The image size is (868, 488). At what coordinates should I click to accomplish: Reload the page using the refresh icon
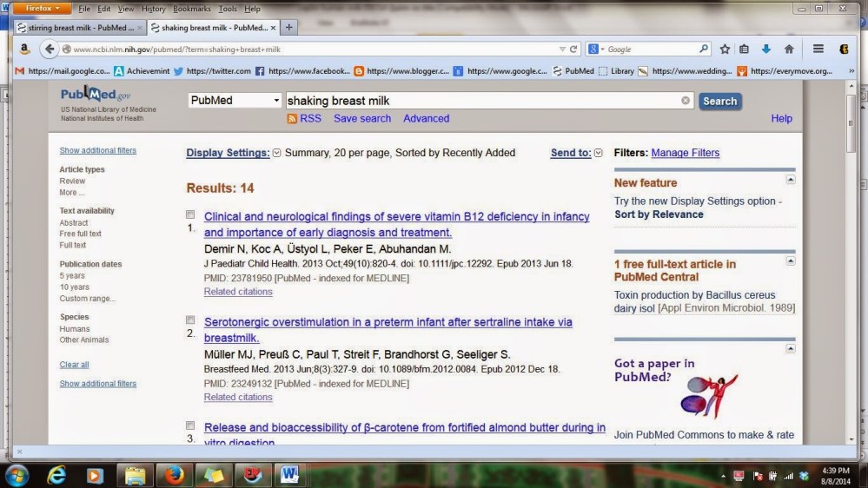[x=573, y=49]
